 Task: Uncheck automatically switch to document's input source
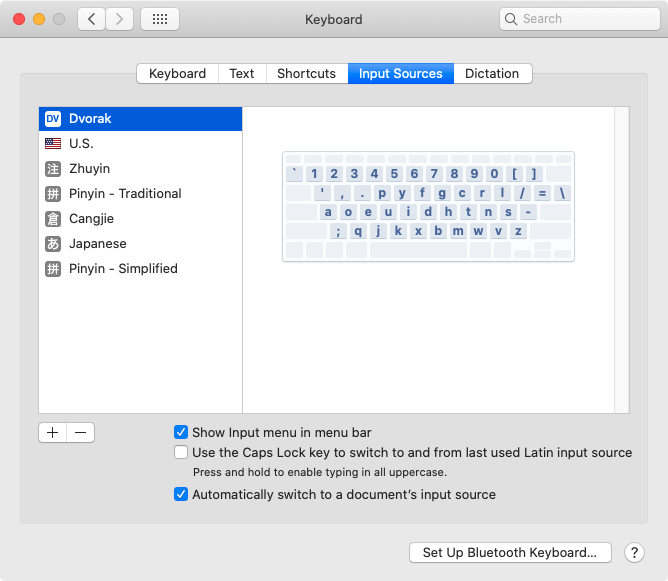click(181, 494)
